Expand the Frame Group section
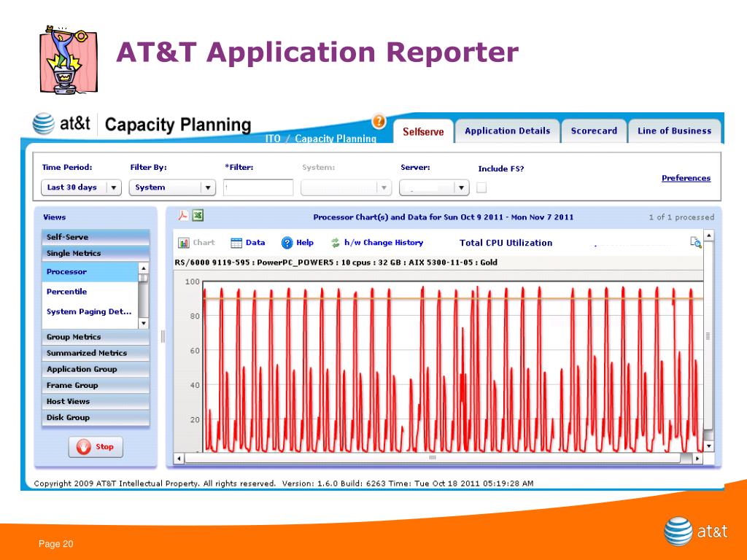747x560 pixels. [x=96, y=386]
